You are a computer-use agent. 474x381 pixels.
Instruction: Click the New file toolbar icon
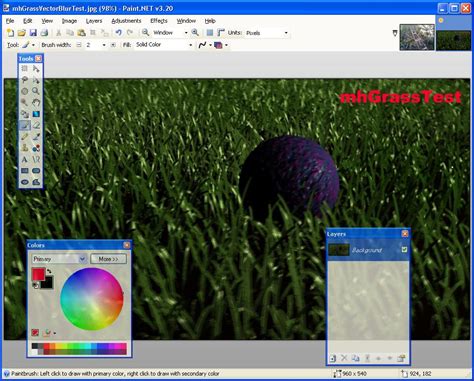tap(10, 33)
